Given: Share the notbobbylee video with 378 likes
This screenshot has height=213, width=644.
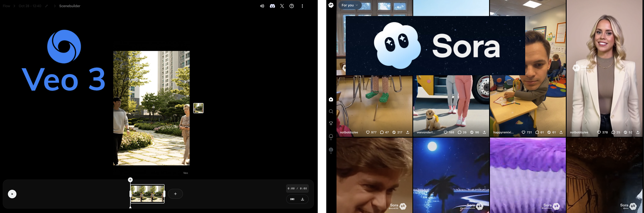Looking at the screenshot, I should tap(638, 132).
